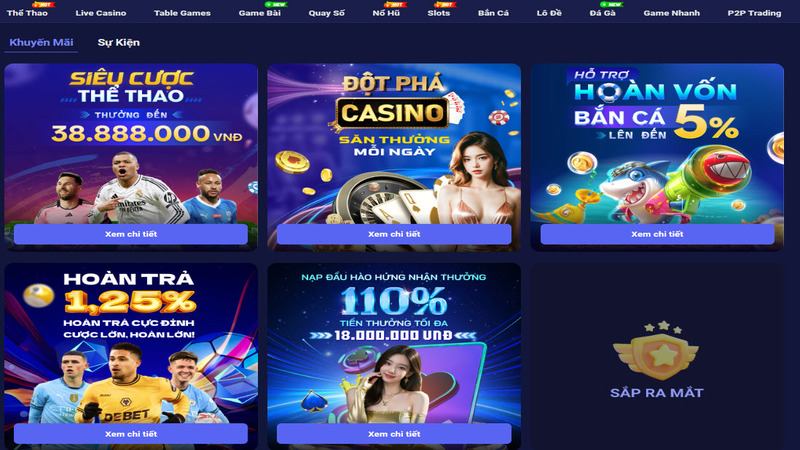This screenshot has height=450, width=800.
Task: Open the Slots menu item
Action: pyautogui.click(x=439, y=13)
